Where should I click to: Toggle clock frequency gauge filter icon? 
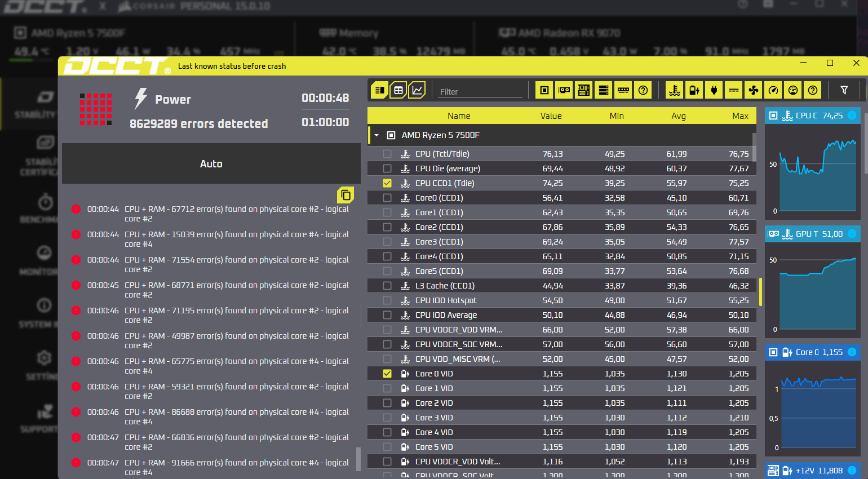pyautogui.click(x=773, y=90)
